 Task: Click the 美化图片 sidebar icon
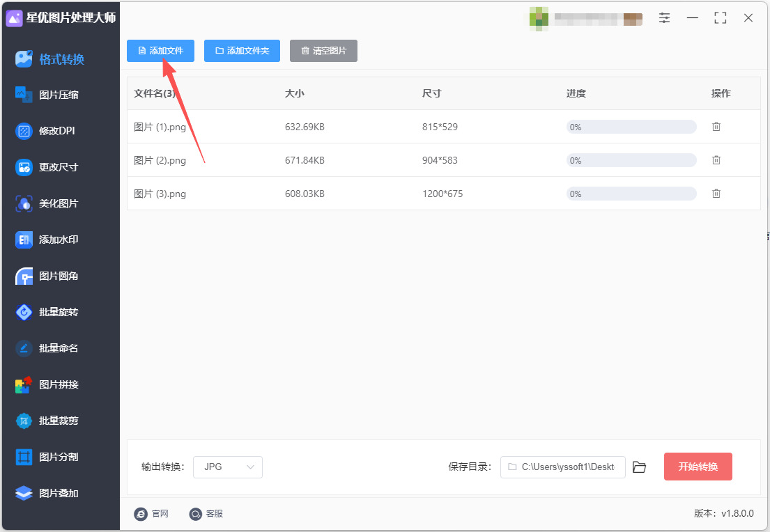24,203
